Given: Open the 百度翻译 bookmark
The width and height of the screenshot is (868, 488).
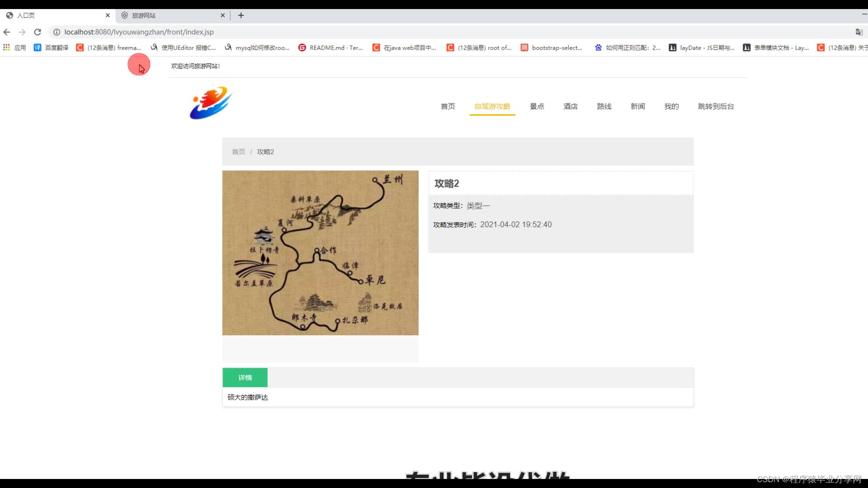Looking at the screenshot, I should pyautogui.click(x=51, y=47).
